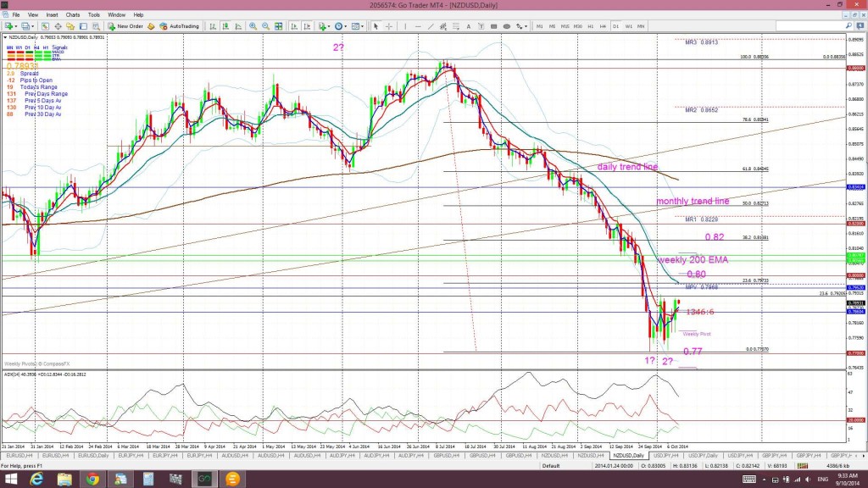Click the search magnifier icon
The image size is (868, 488).
(x=849, y=26)
